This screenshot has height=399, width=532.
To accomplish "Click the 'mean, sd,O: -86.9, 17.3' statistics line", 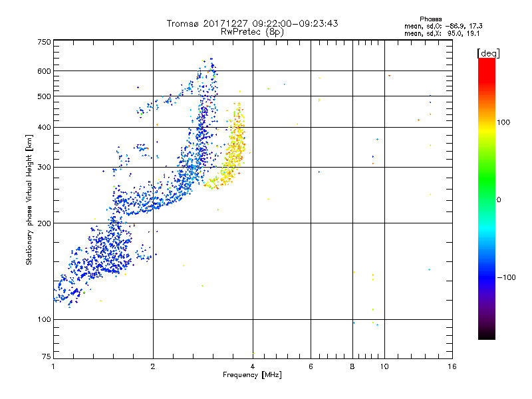I will tap(443, 26).
